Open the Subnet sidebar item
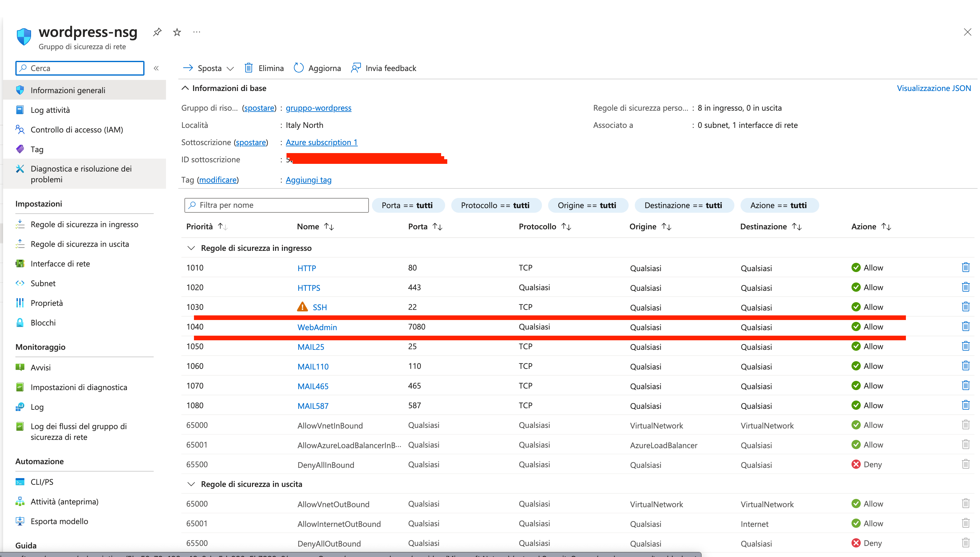This screenshot has width=980, height=557. click(x=85, y=283)
